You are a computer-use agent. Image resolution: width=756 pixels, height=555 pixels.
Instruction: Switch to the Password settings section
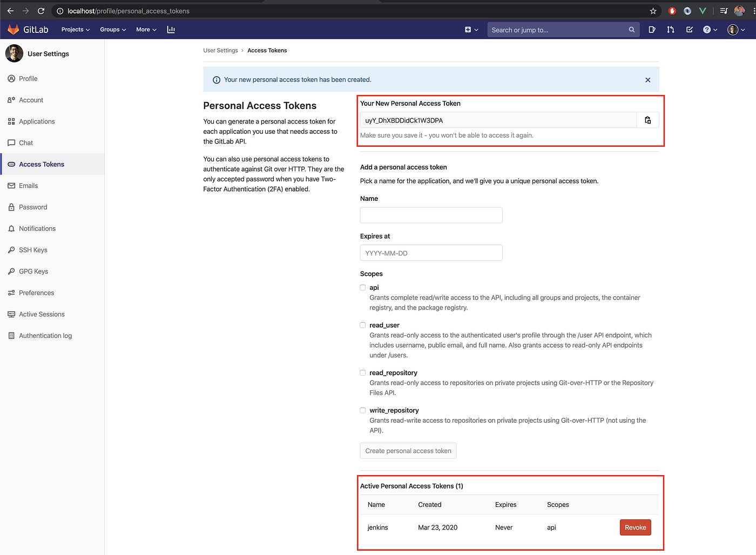[33, 207]
